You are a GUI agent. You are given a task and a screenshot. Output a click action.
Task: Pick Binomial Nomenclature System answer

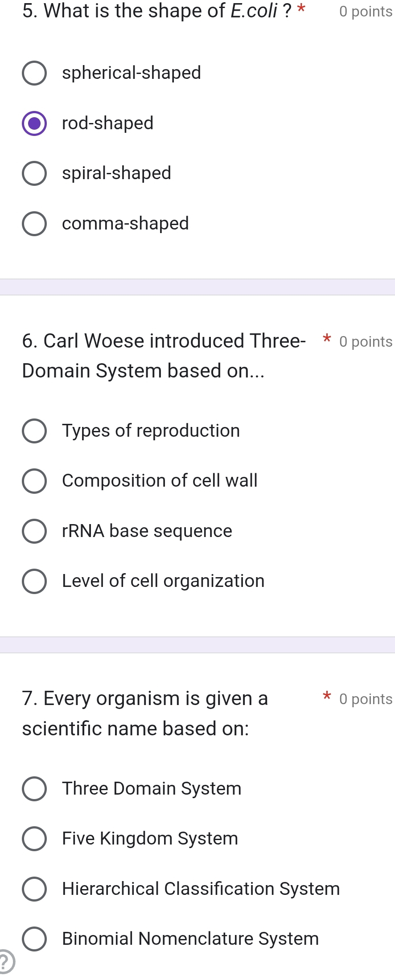(x=34, y=939)
